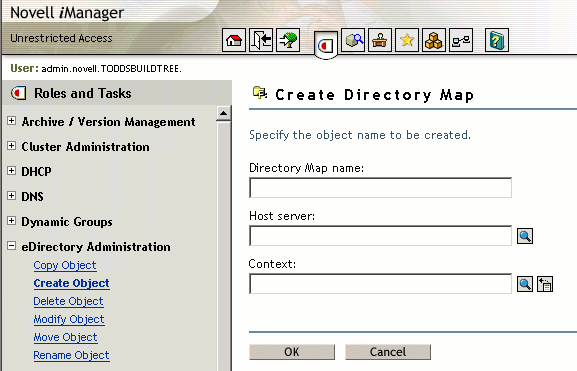
Task: Click the OK button
Action: [292, 352]
